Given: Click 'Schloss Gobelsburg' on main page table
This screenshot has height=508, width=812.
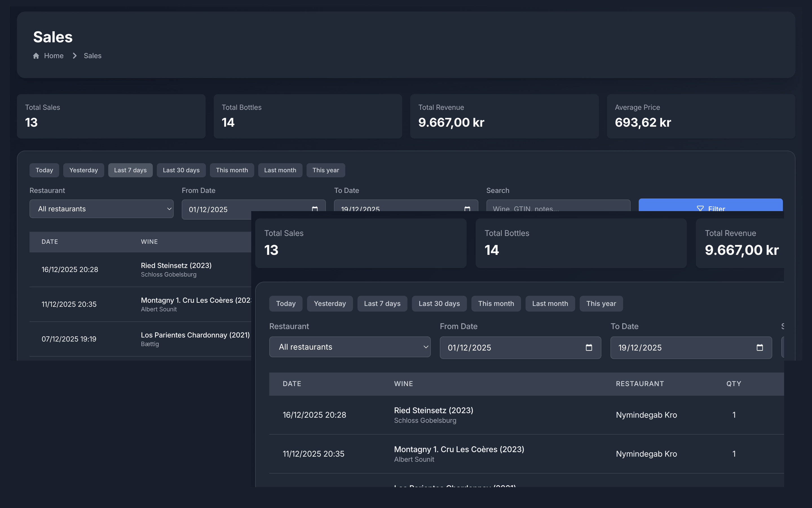Looking at the screenshot, I should 169,275.
